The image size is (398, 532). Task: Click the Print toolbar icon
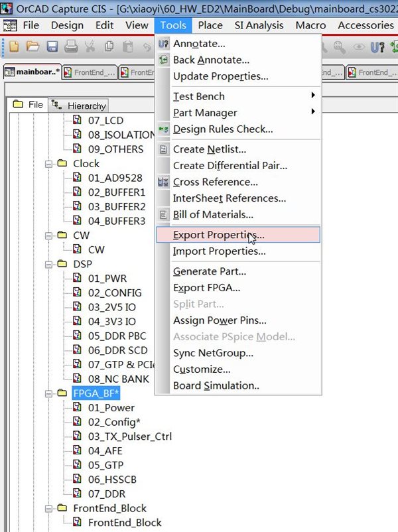pos(70,46)
